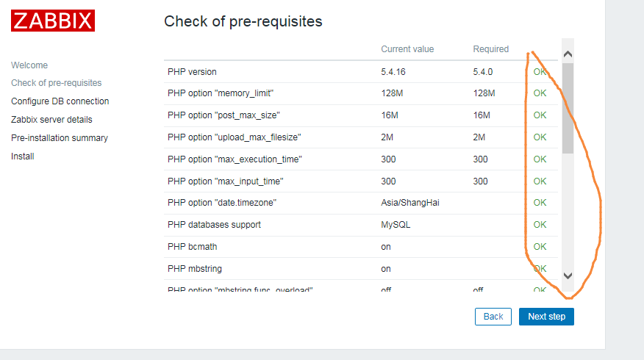Click the Required column header
Viewport: 644px width, 360px height.
490,49
